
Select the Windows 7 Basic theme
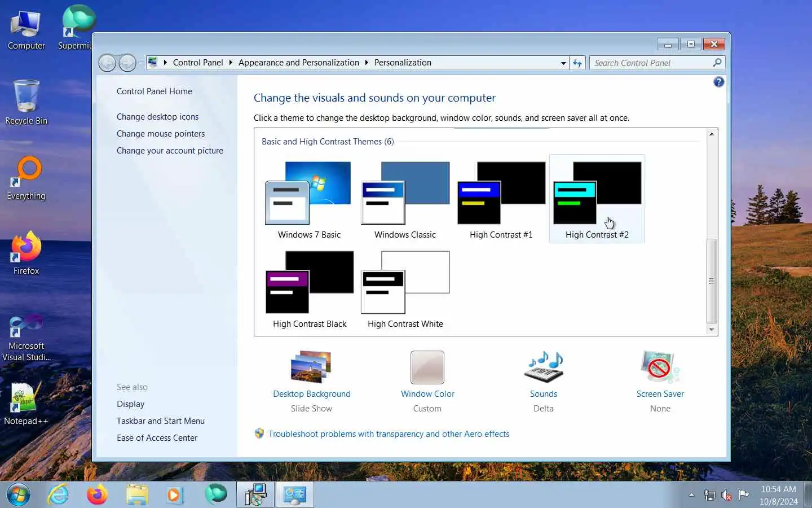309,199
